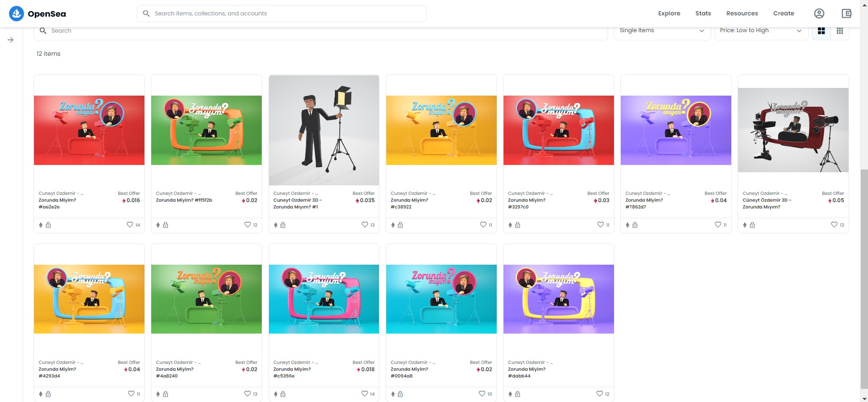Favorite the Cuneyt Ozdemir 3D #1 item
The width and height of the screenshot is (868, 402).
pos(364,225)
